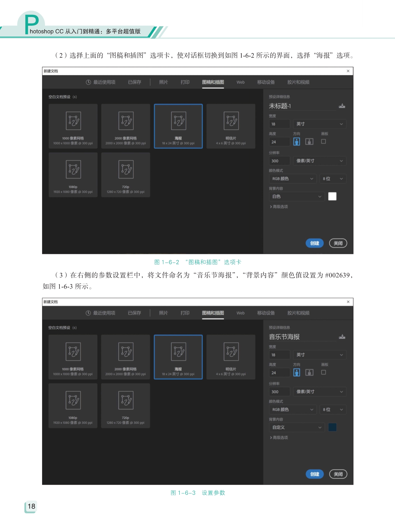This screenshot has width=395, height=532.
Task: Pick 1080p preset in 音乐节海报 dialog
Action: tap(73, 406)
